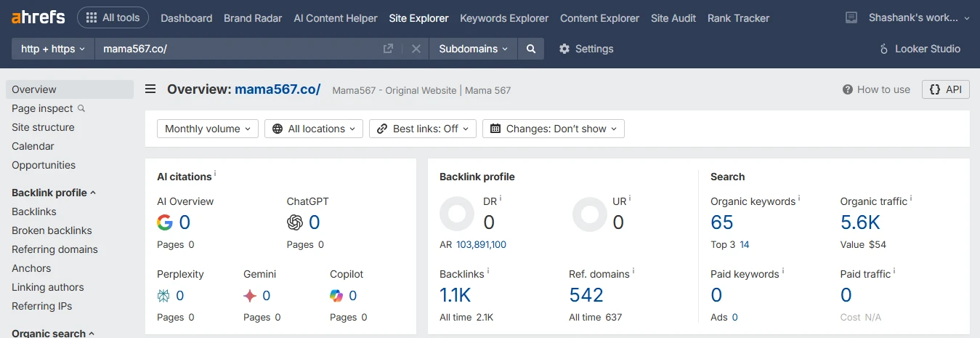Go to Site Audit
980x338 pixels.
click(673, 18)
